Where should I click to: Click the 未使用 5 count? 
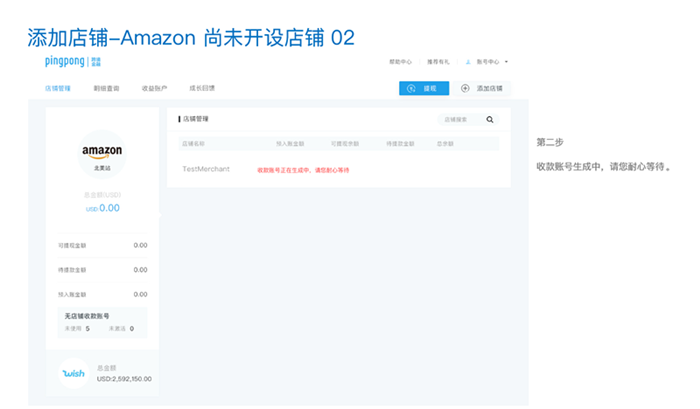pyautogui.click(x=77, y=329)
